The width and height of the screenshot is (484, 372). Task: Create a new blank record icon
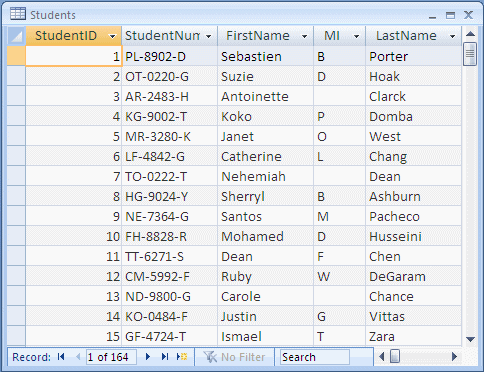(x=182, y=357)
